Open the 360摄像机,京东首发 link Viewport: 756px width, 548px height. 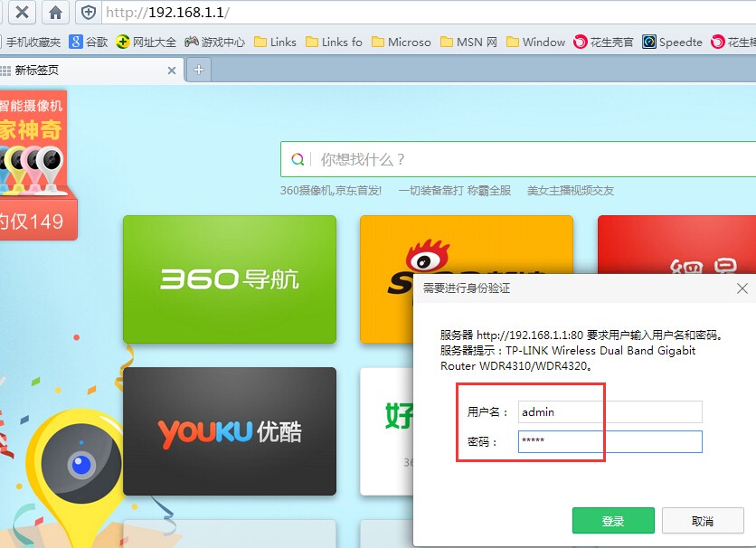pos(331,191)
